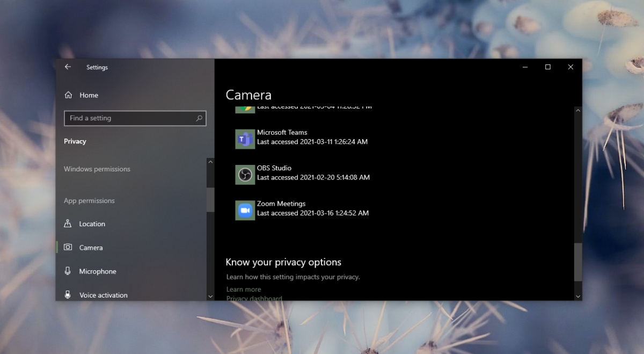The width and height of the screenshot is (644, 354).
Task: Maximize the Settings window
Action: pyautogui.click(x=547, y=67)
